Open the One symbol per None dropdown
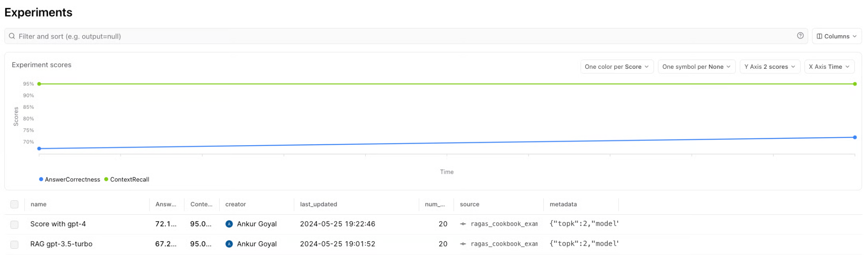Viewport: 868px width, 267px height. click(696, 67)
